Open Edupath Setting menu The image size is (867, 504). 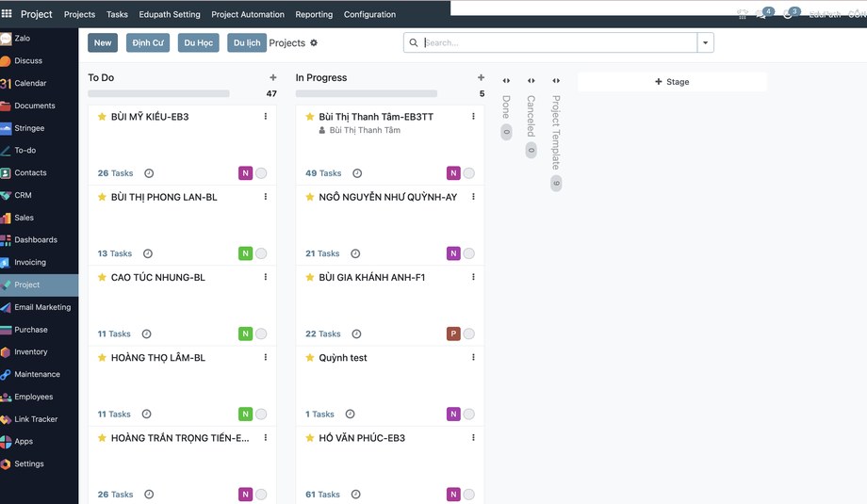click(x=170, y=14)
